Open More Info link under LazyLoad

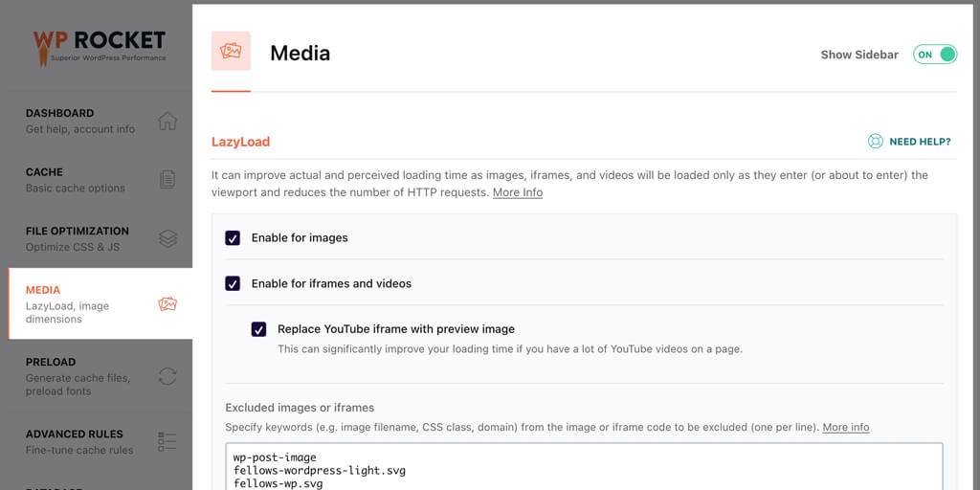[518, 192]
